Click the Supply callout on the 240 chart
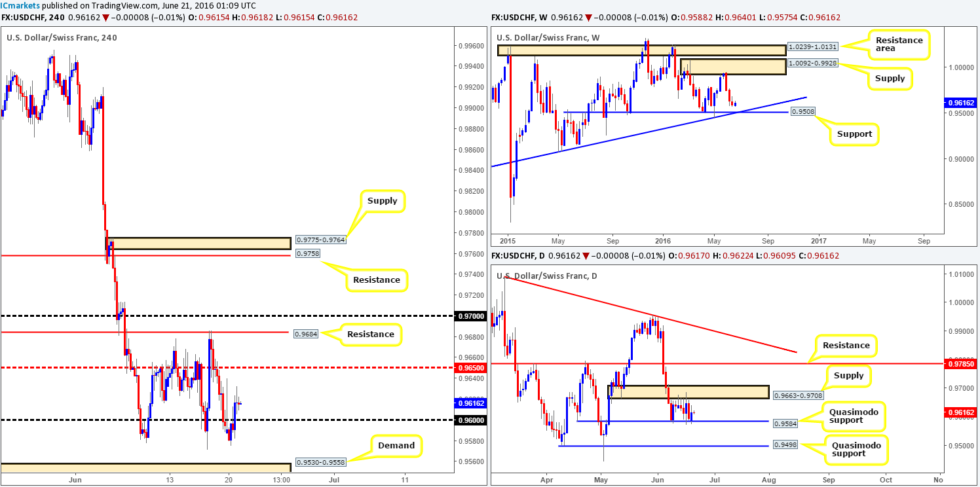 (x=382, y=201)
